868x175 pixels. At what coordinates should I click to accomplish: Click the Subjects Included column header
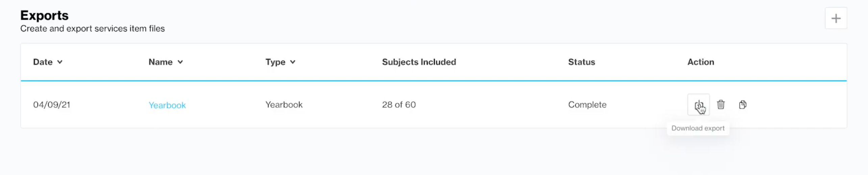(419, 62)
